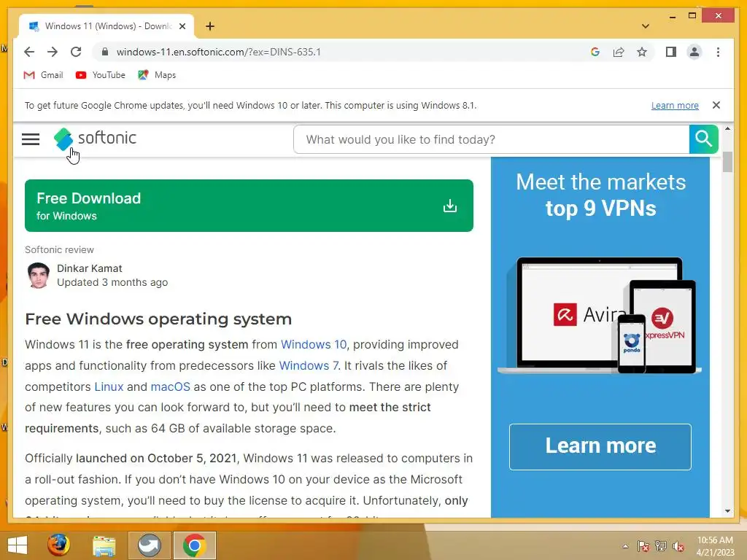Open File Explorer from taskbar

[104, 545]
